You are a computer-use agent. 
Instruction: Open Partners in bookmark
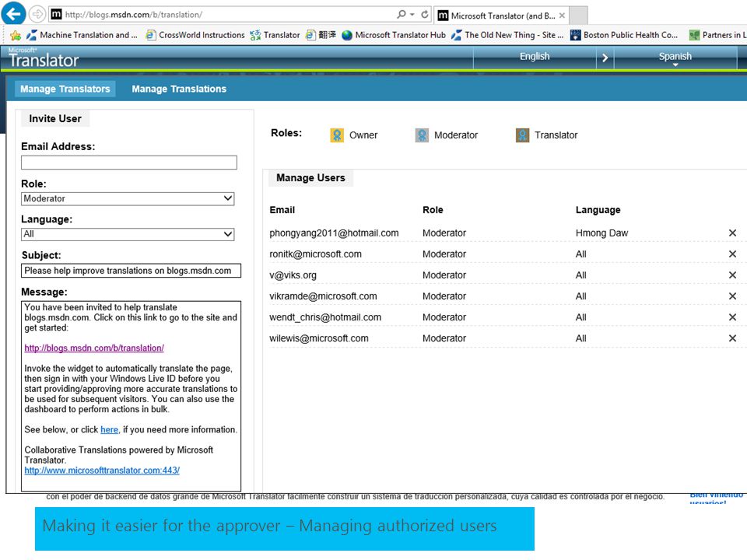[718, 35]
